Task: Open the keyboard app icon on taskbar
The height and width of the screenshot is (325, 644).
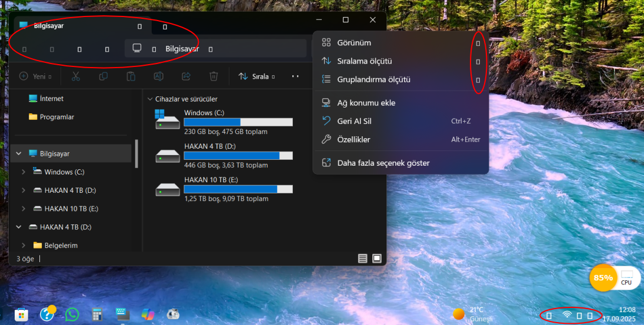Action: [x=122, y=314]
